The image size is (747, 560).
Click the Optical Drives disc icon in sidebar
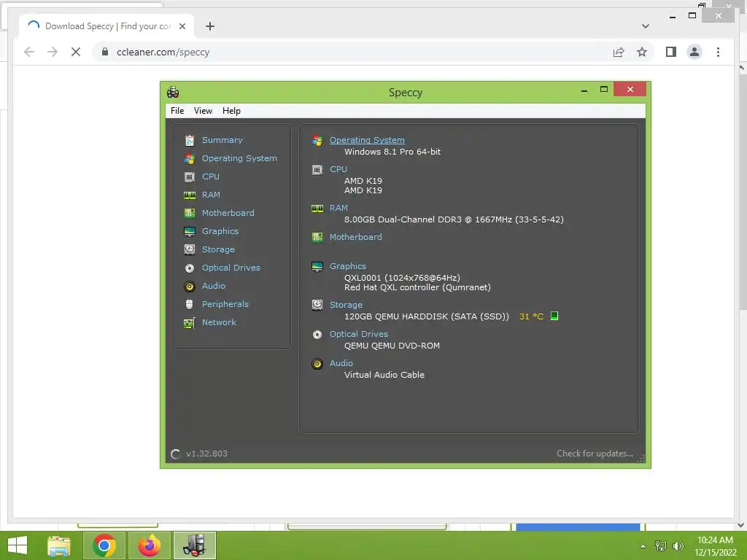190,268
